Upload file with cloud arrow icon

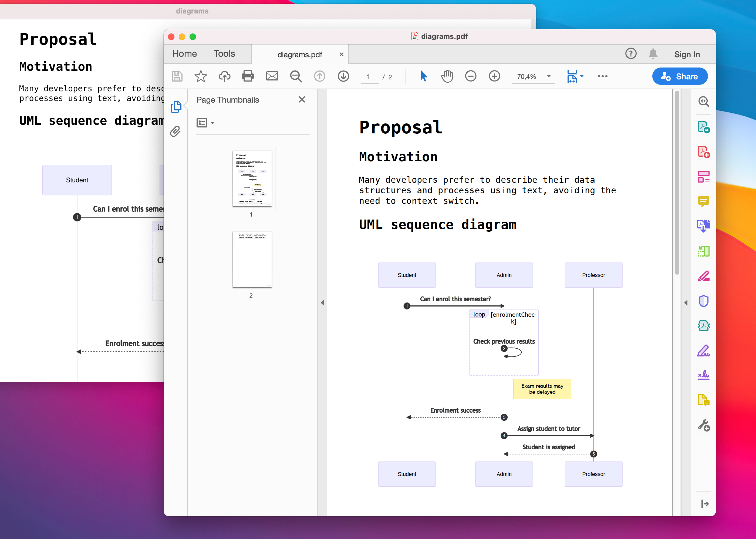coord(224,76)
